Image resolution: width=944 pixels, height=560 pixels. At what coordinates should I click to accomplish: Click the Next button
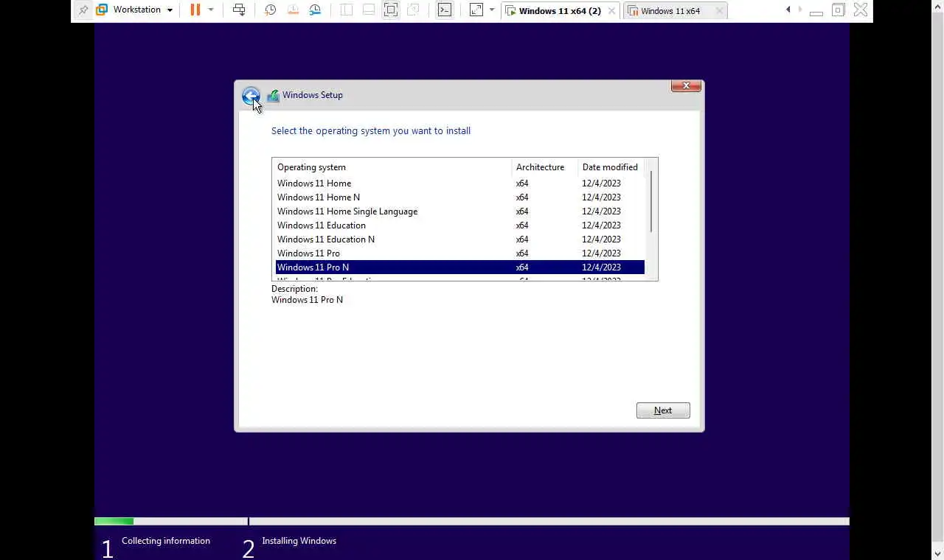663,410
